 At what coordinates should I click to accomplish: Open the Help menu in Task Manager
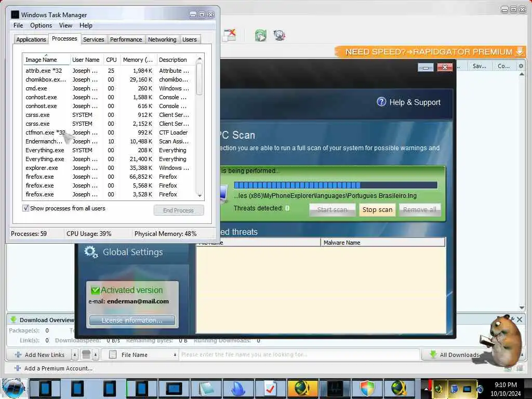(x=86, y=25)
